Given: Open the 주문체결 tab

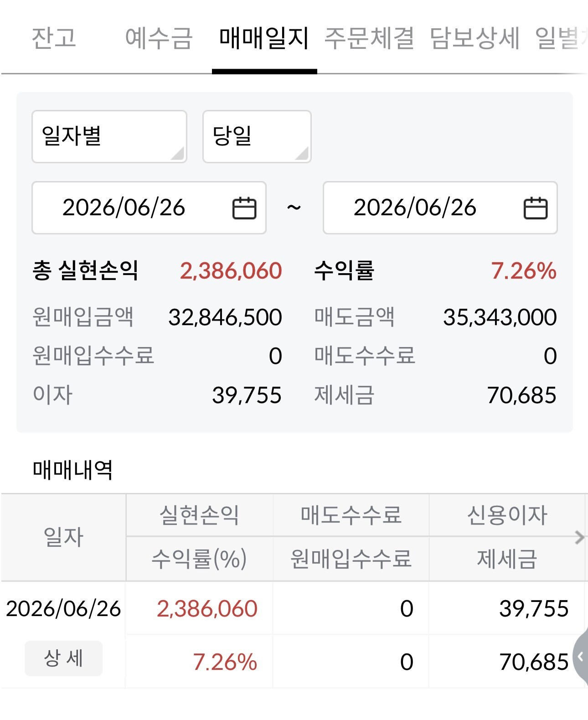Looking at the screenshot, I should pyautogui.click(x=369, y=38).
